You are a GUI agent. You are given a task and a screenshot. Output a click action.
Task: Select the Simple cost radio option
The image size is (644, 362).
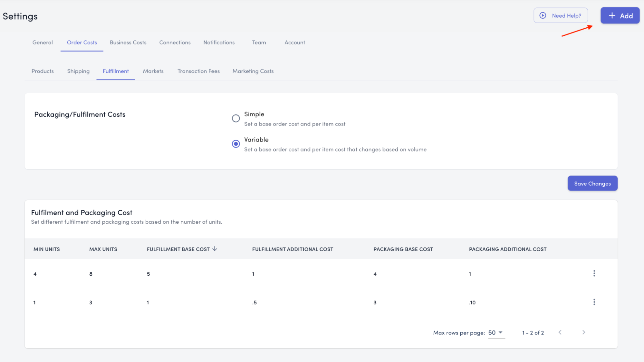tap(236, 118)
